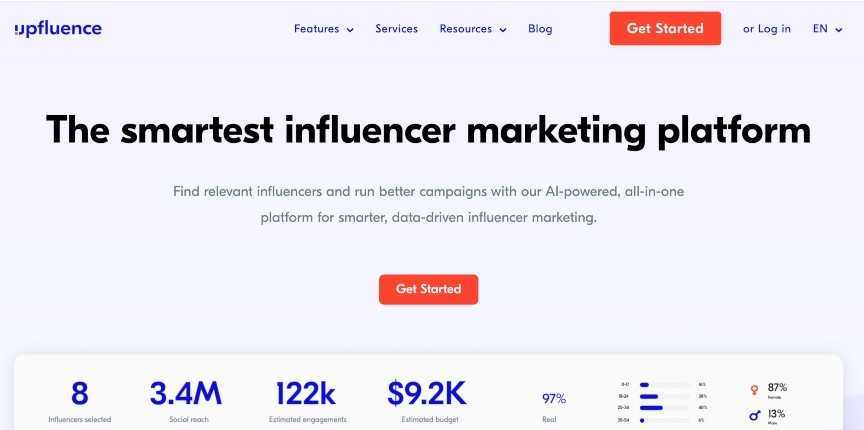This screenshot has width=864, height=430.
Task: Expand the Features dropdown menu
Action: point(323,29)
